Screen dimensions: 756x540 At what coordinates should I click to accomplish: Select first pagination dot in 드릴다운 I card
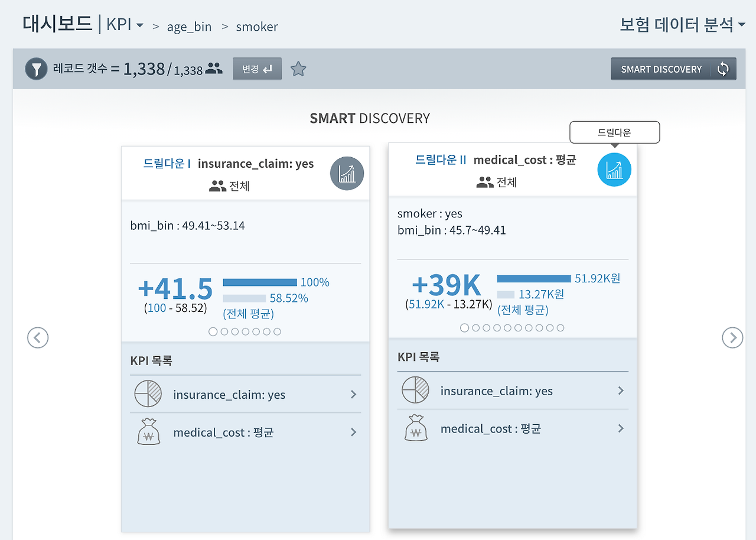click(x=213, y=331)
